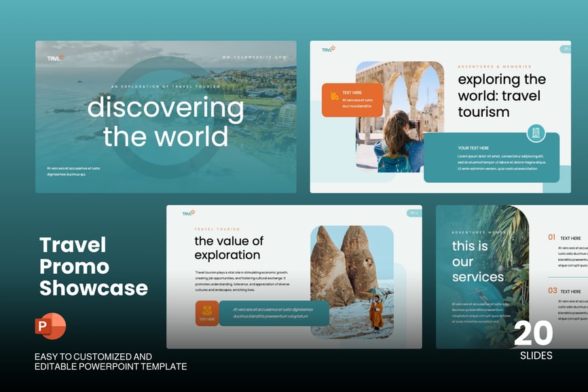The width and height of the screenshot is (588, 392).
Task: Click the 'Travel Promo Showcase' title
Action: point(93,266)
